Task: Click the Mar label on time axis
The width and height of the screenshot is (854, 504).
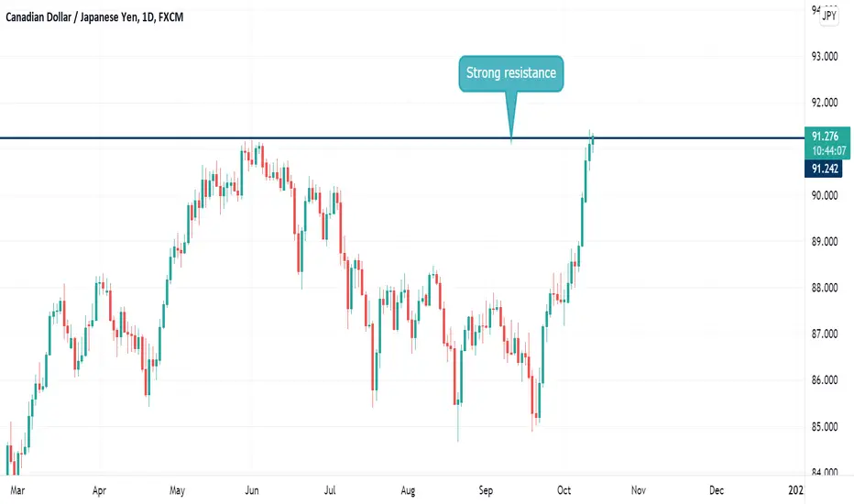Action: pos(17,490)
